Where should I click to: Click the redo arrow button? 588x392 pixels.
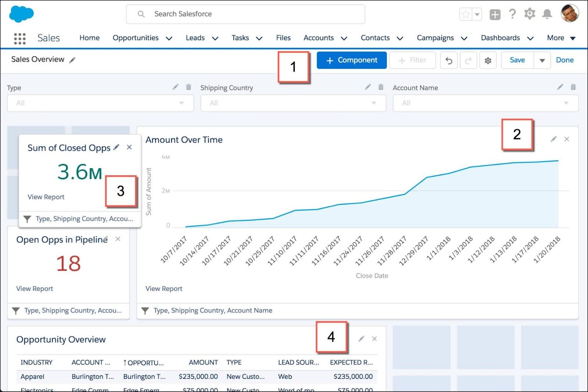[x=468, y=60]
